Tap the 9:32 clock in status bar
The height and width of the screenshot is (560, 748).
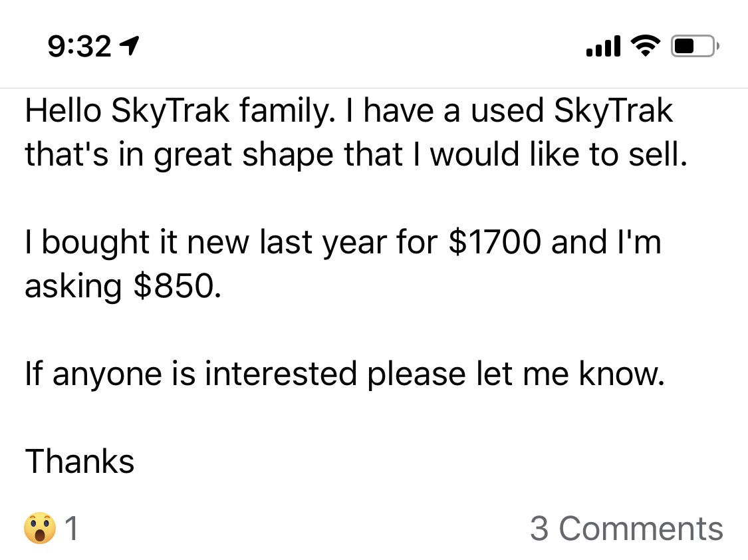[79, 46]
